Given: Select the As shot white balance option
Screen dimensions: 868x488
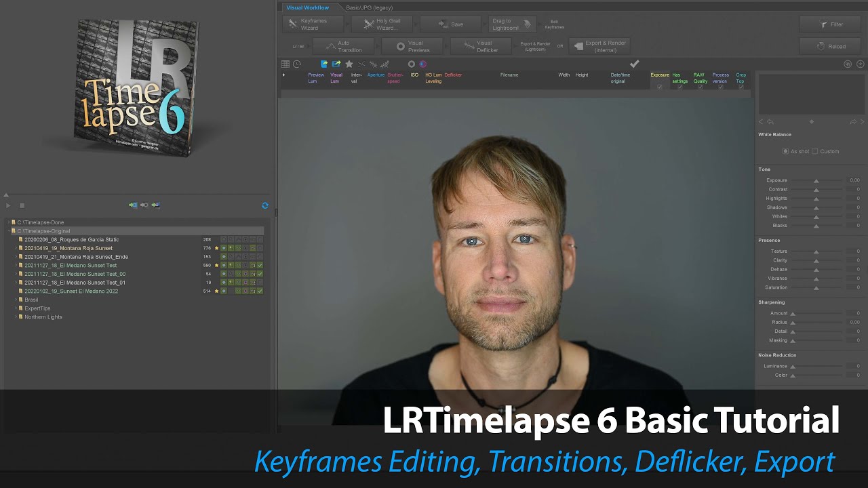Looking at the screenshot, I should point(785,151).
